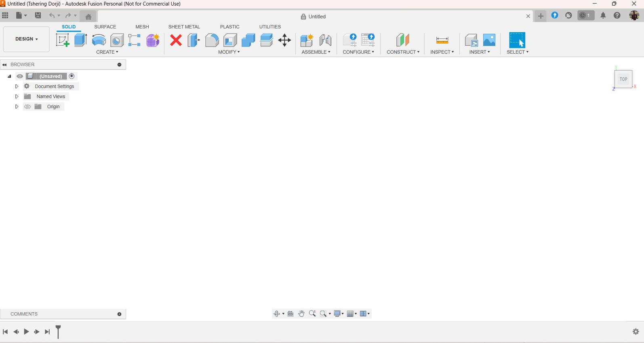Image resolution: width=644 pixels, height=343 pixels.
Task: Select the Create Sketch tool
Action: pyautogui.click(x=62, y=40)
